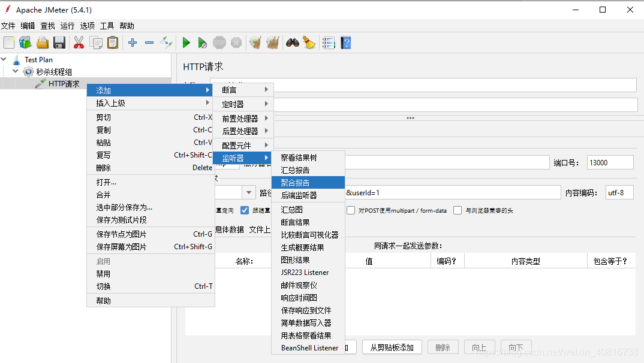Expand the 定时器 submenu

tap(243, 104)
